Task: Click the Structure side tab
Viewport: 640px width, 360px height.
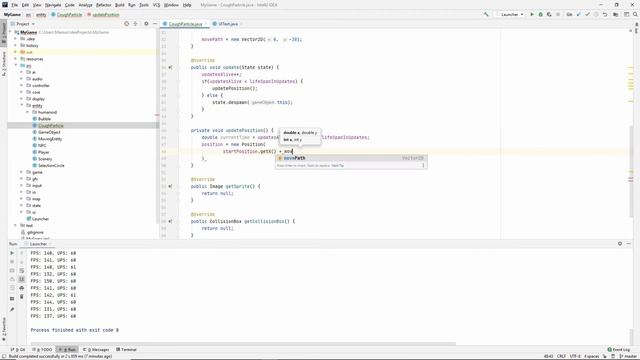Action: point(4,64)
